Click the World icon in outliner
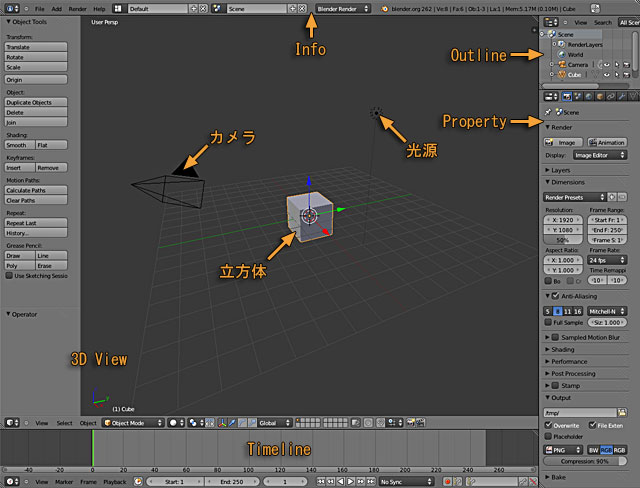This screenshot has width=640, height=488. tap(561, 54)
